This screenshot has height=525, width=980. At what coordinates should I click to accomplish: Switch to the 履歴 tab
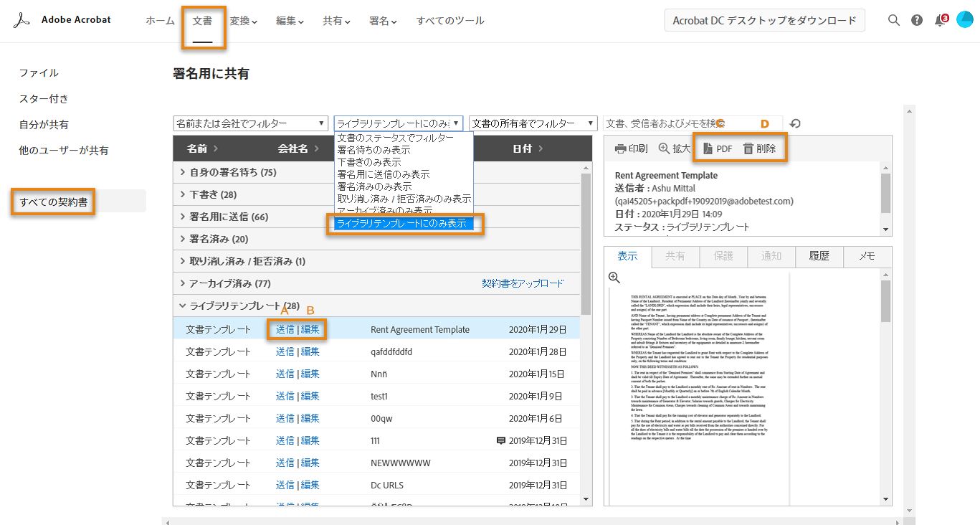click(819, 256)
